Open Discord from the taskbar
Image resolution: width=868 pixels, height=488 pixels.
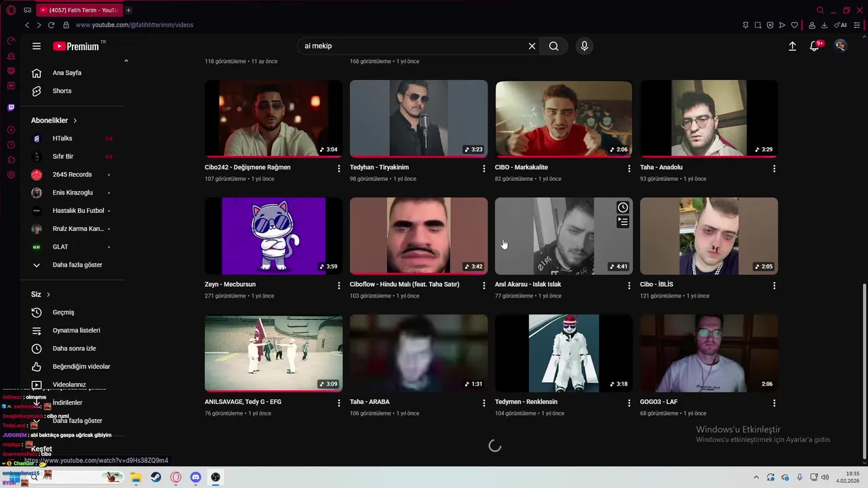coord(196,477)
